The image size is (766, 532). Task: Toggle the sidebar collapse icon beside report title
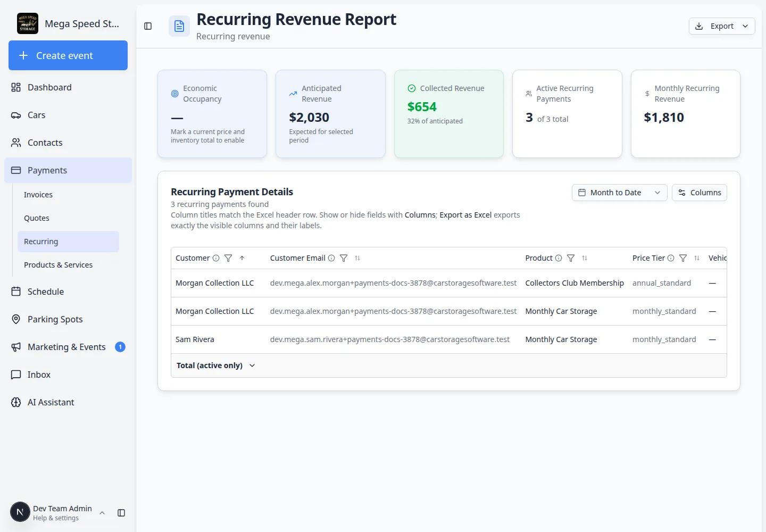coord(148,26)
